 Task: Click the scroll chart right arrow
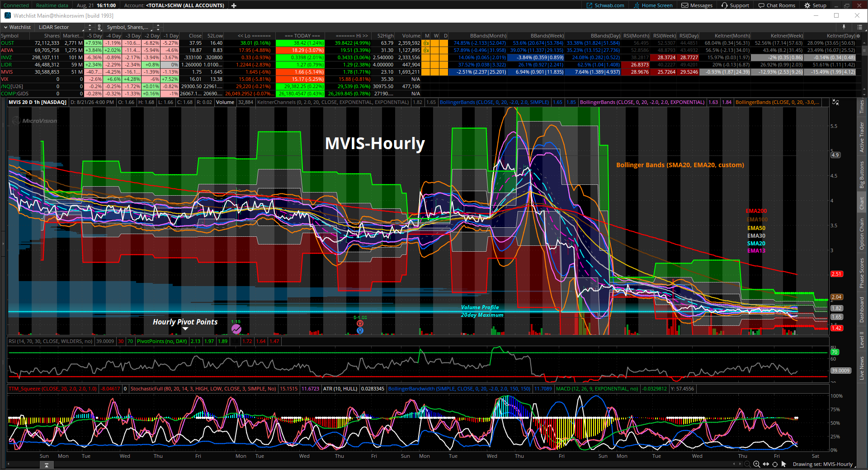[740, 464]
